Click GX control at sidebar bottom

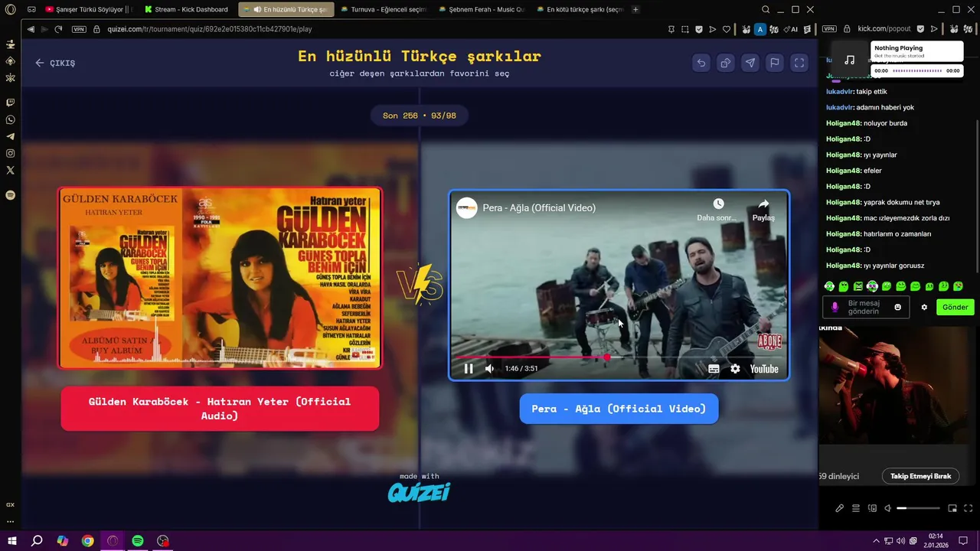click(x=10, y=504)
